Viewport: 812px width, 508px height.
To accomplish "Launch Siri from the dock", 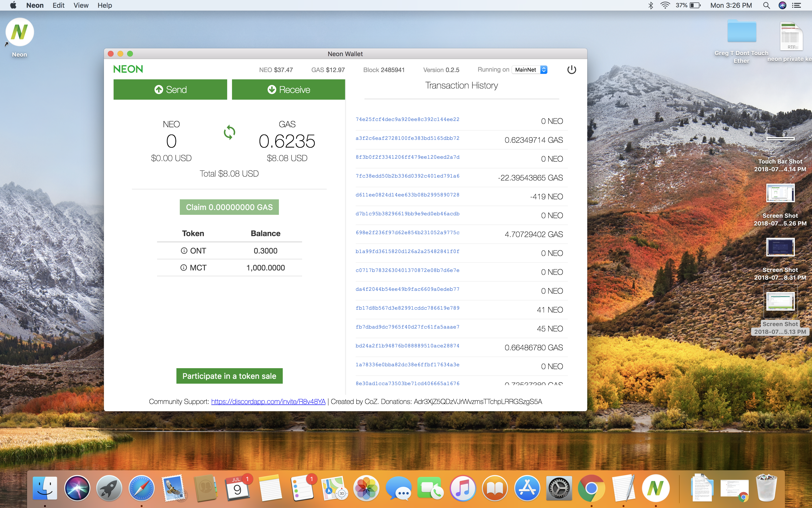I will coord(77,488).
